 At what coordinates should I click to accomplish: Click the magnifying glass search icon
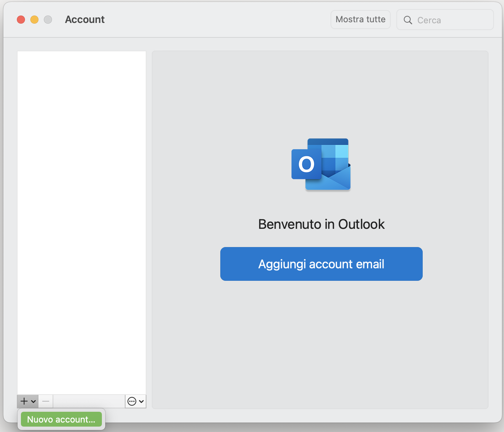click(408, 20)
